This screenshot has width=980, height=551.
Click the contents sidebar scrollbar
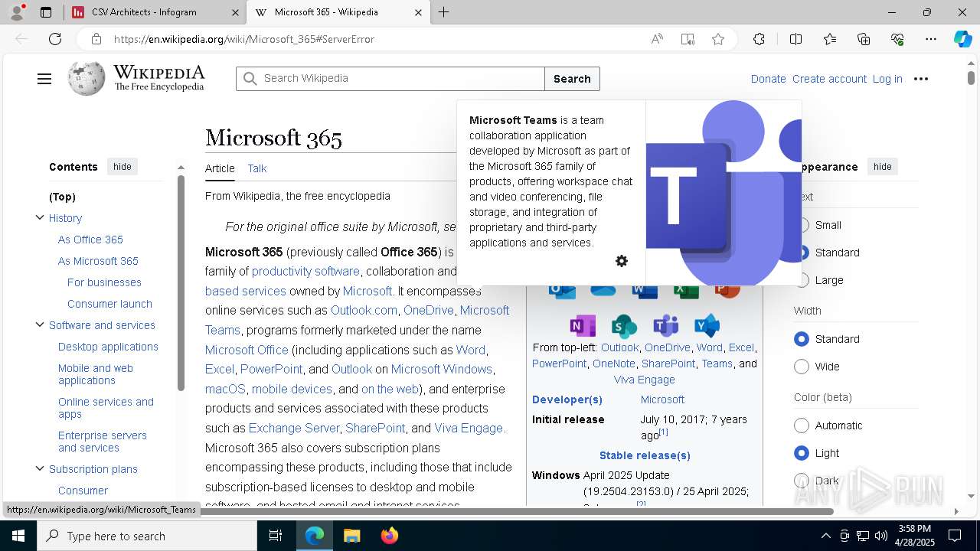tap(181, 283)
